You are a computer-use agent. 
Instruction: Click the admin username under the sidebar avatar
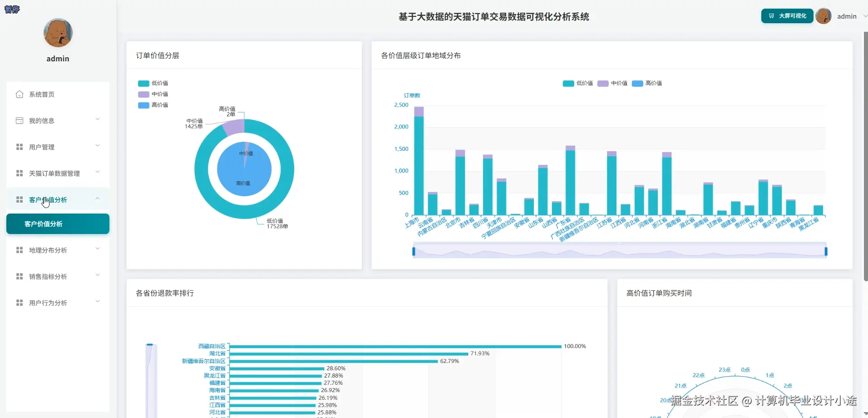[x=58, y=59]
